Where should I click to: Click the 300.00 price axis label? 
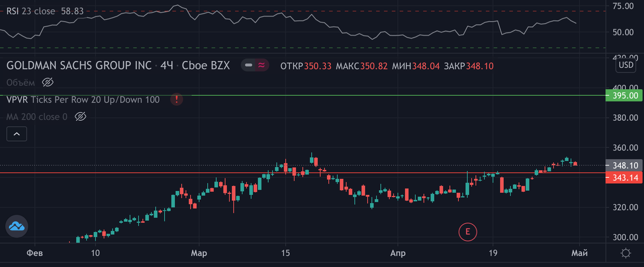(x=625, y=237)
